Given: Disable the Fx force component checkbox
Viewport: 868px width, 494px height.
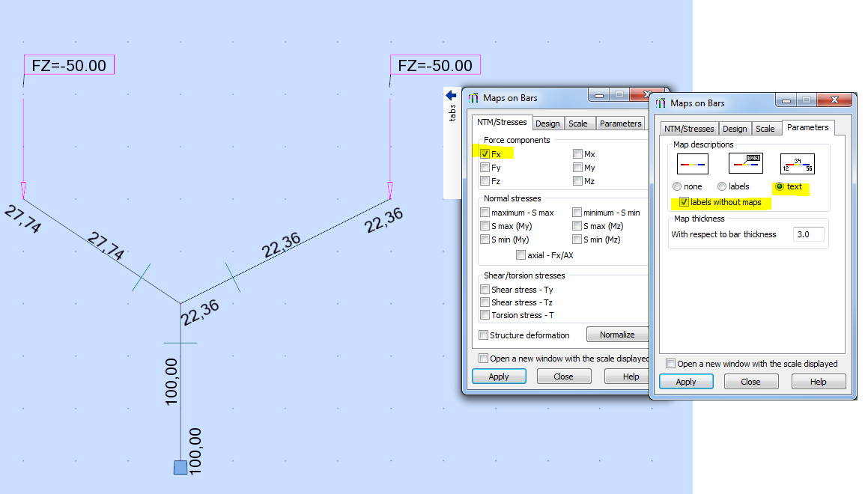Looking at the screenshot, I should pos(485,153).
